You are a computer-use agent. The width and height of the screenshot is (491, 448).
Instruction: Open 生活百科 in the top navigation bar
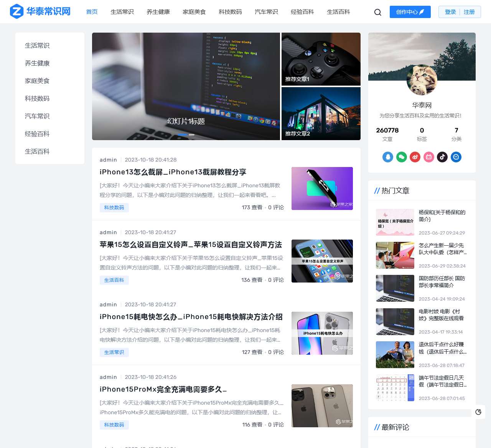(338, 12)
